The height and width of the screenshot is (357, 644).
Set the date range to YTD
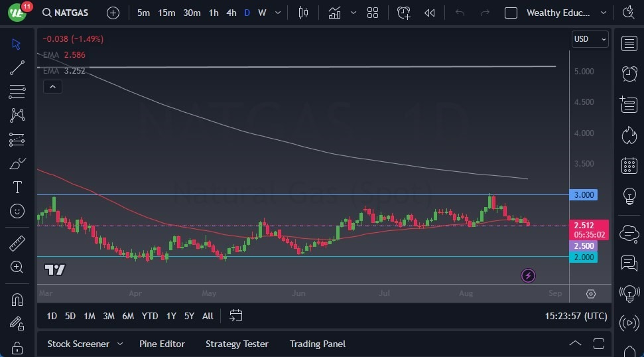pyautogui.click(x=150, y=316)
